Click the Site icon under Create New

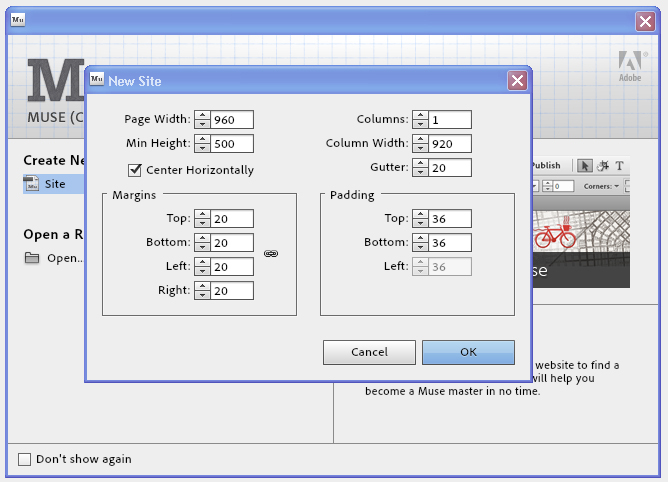(32, 184)
